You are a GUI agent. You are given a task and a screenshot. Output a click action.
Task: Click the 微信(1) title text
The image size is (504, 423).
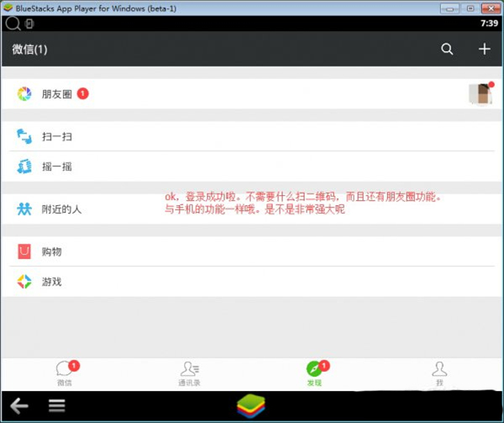pyautogui.click(x=30, y=50)
